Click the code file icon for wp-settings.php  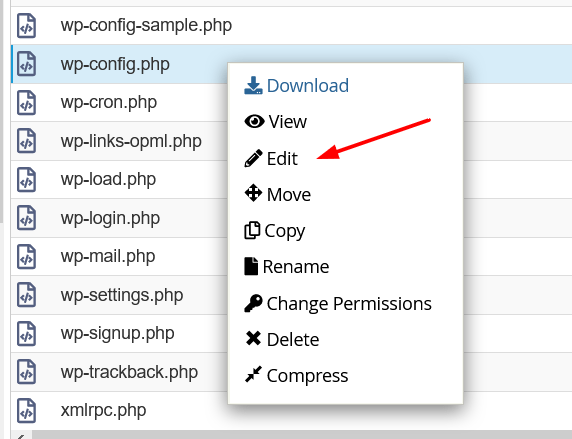(x=27, y=295)
